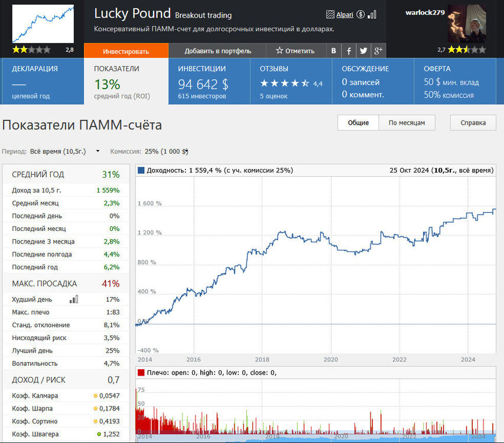The width and height of the screenshot is (504, 443).
Task: Select the Общие view button
Action: pyautogui.click(x=358, y=123)
